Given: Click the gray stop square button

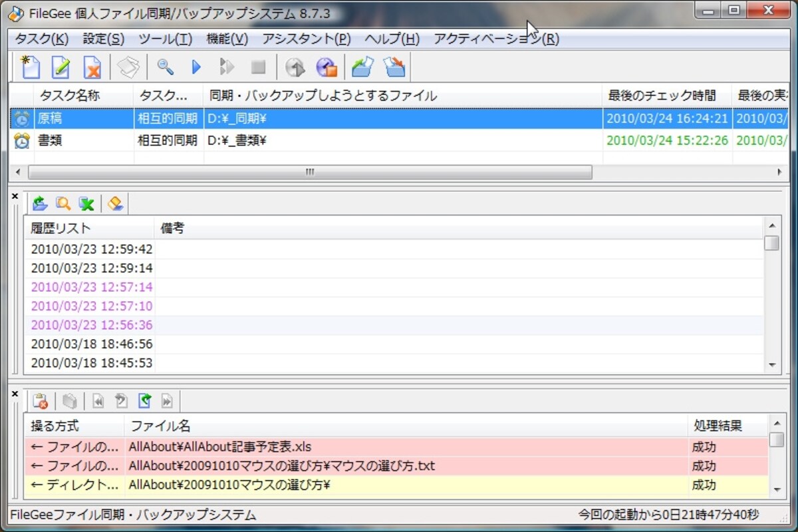Looking at the screenshot, I should pyautogui.click(x=258, y=67).
